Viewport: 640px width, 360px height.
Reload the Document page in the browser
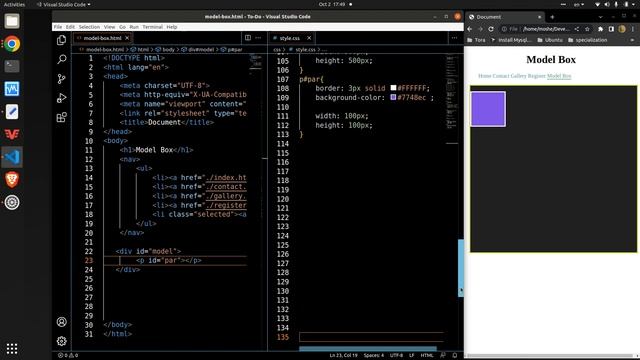[491, 29]
